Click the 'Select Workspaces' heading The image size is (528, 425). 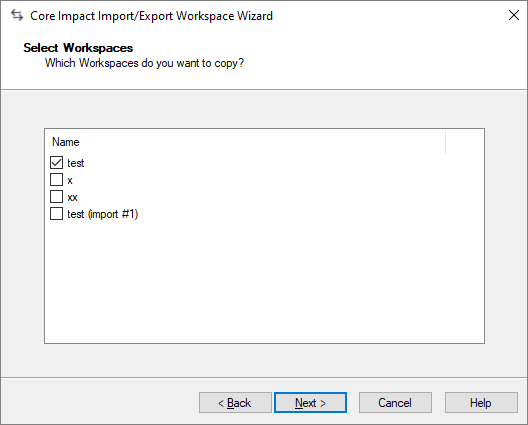(x=78, y=48)
